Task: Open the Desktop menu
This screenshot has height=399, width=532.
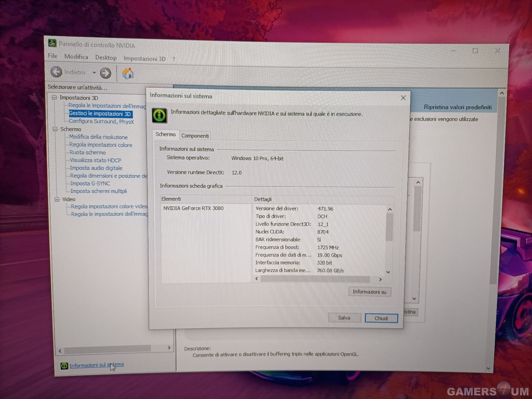Action: (106, 58)
